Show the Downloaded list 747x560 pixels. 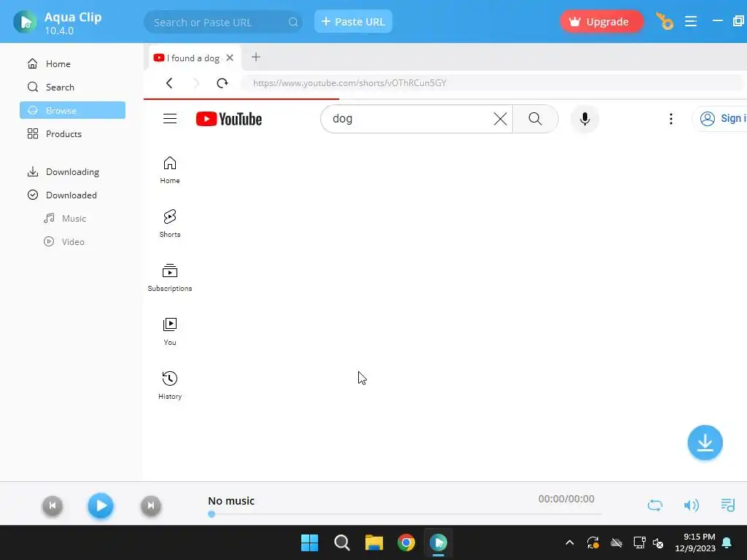[71, 195]
